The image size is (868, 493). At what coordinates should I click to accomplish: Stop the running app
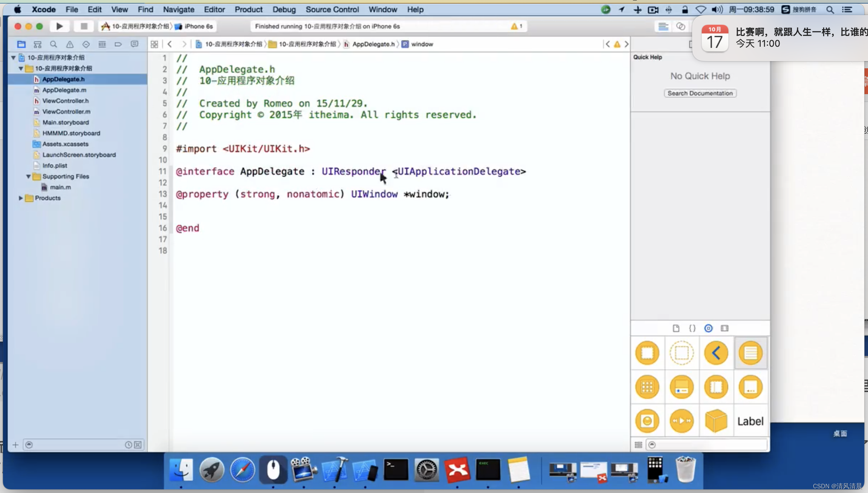pos(84,26)
